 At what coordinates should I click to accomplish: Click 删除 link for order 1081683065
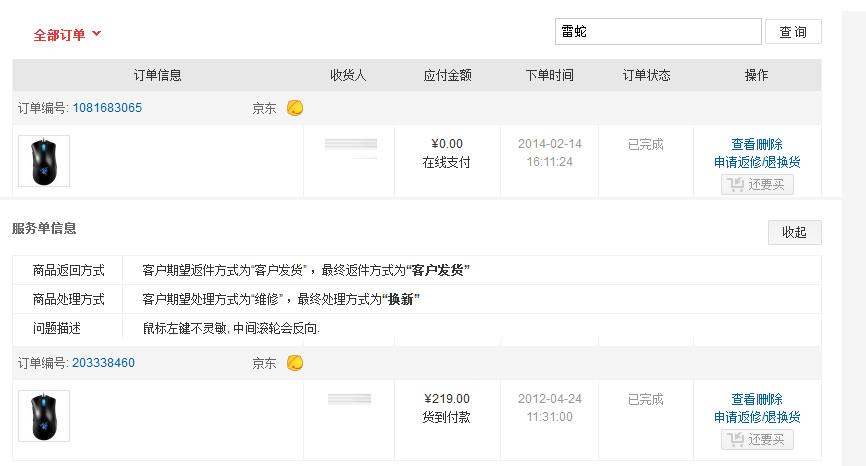tap(770, 145)
